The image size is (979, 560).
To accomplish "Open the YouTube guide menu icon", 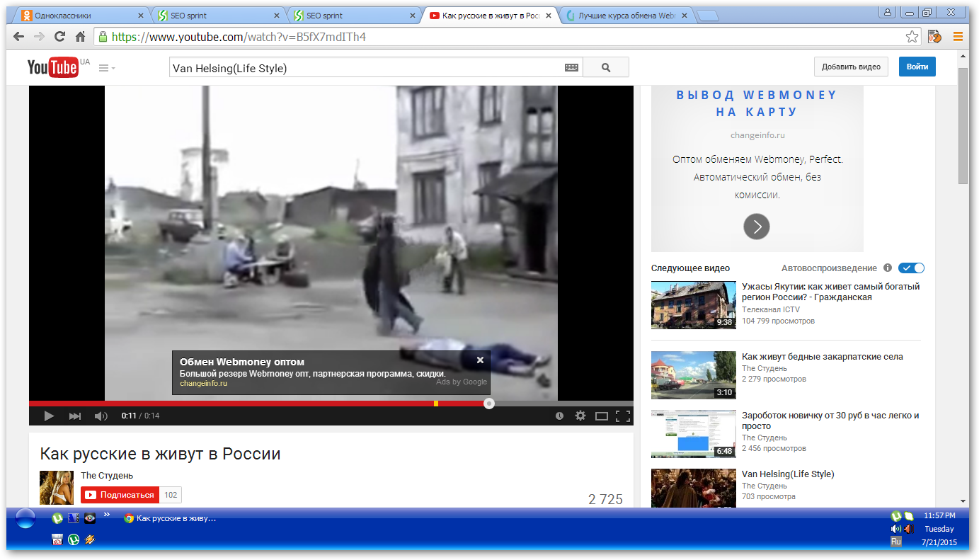I will (107, 68).
